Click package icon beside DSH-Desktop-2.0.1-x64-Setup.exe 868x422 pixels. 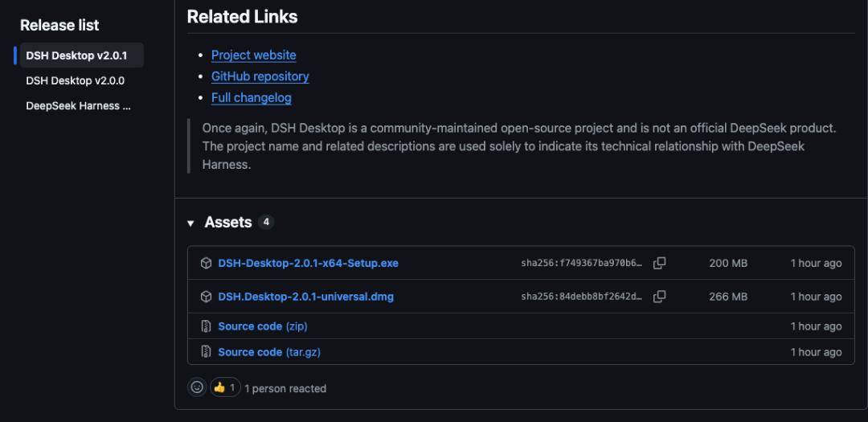pos(206,263)
